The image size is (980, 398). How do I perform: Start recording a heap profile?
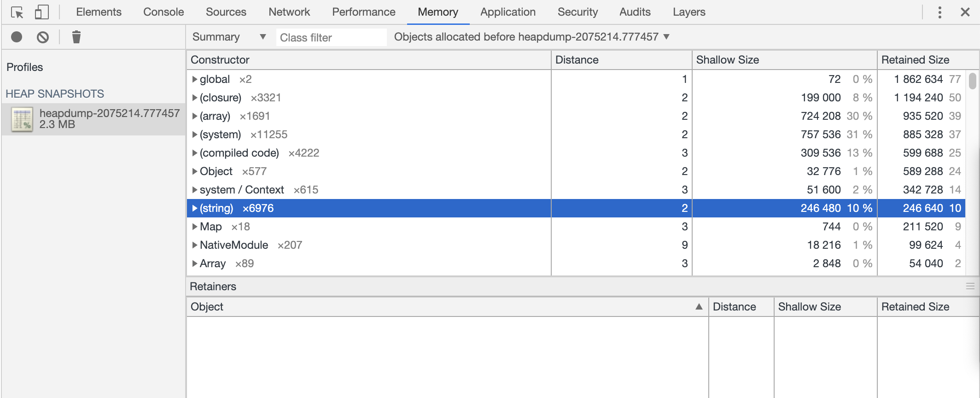point(17,37)
